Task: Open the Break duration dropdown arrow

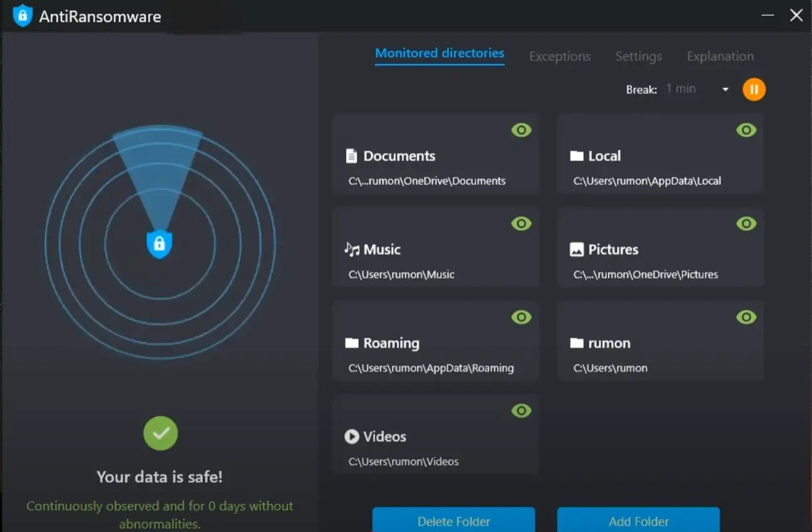Action: coord(725,90)
